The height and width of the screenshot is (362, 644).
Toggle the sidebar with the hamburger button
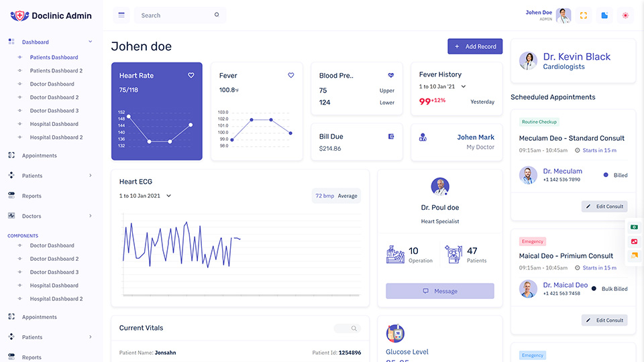coord(121,15)
